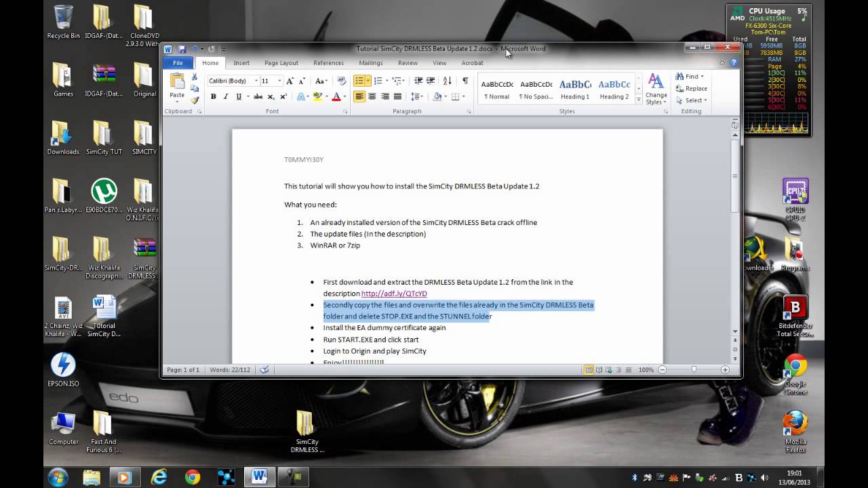The height and width of the screenshot is (488, 868).
Task: Switch to Insert tab
Action: [241, 63]
